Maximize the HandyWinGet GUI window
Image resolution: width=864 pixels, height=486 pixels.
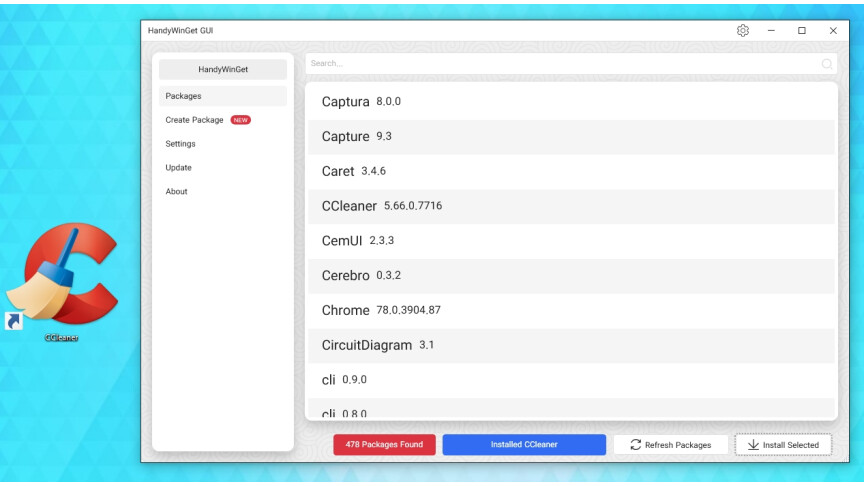click(x=802, y=31)
